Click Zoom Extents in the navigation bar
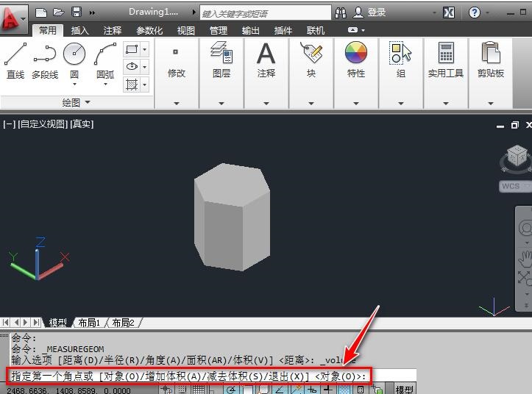Image resolution: width=532 pixels, height=394 pixels. tap(525, 277)
